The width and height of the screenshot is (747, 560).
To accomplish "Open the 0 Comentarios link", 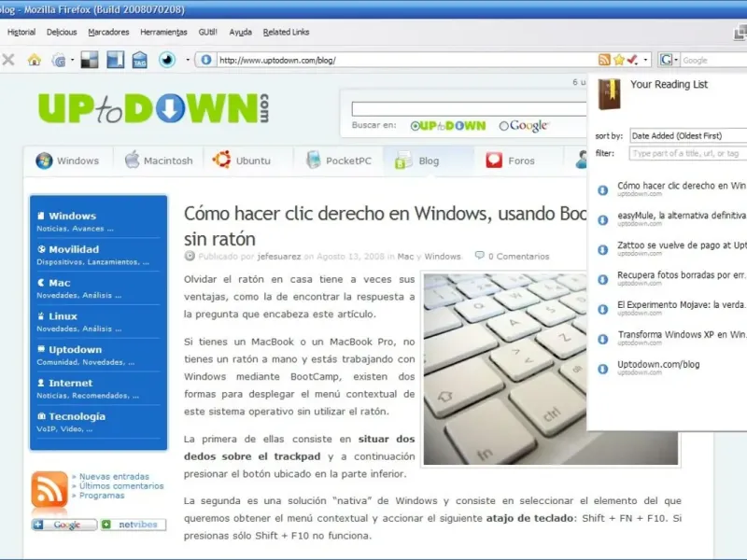I will [518, 256].
